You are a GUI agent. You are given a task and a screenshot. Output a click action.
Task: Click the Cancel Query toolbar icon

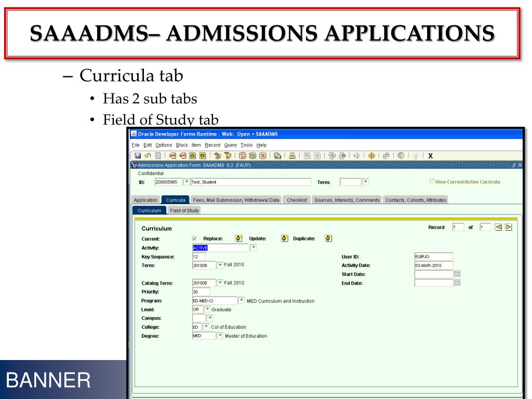pyautogui.click(x=263, y=156)
